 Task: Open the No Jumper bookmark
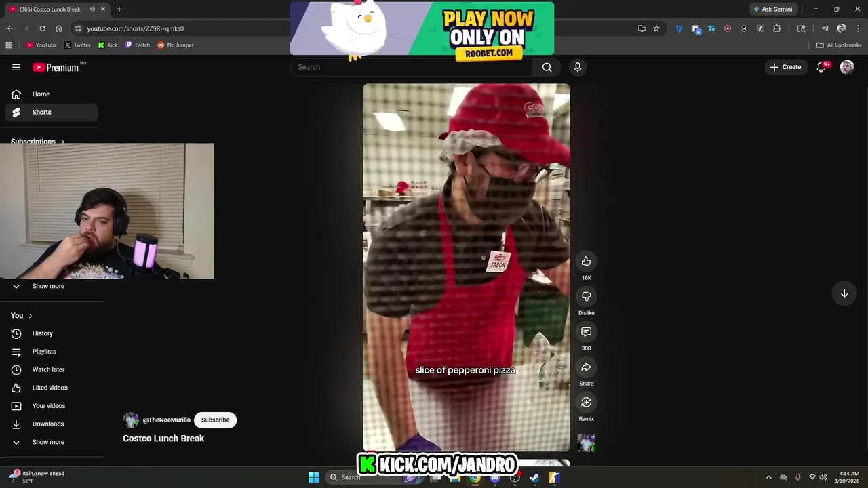click(x=176, y=45)
